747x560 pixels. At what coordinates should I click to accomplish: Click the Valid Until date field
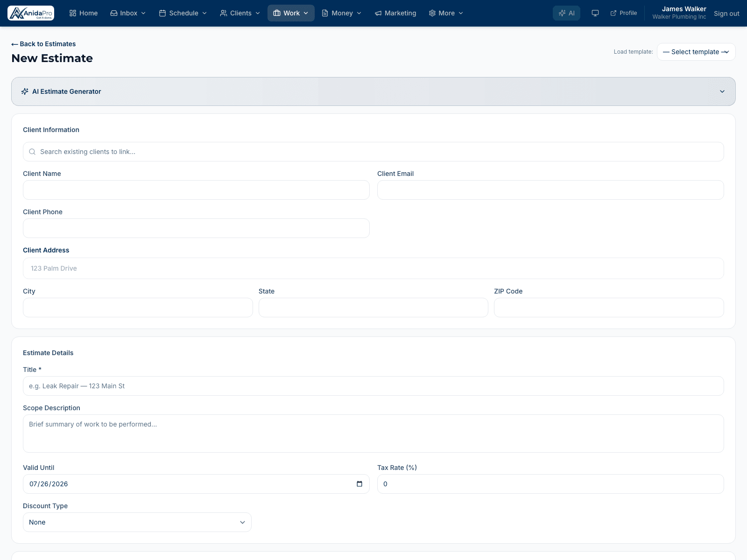[x=196, y=484]
